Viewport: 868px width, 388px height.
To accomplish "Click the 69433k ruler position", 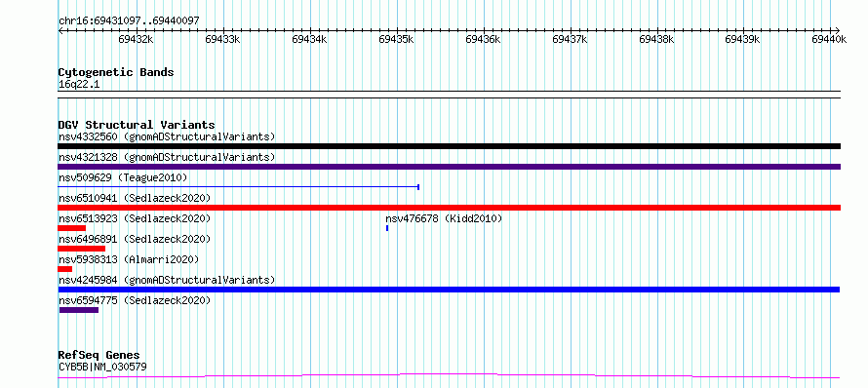I will coord(222,39).
